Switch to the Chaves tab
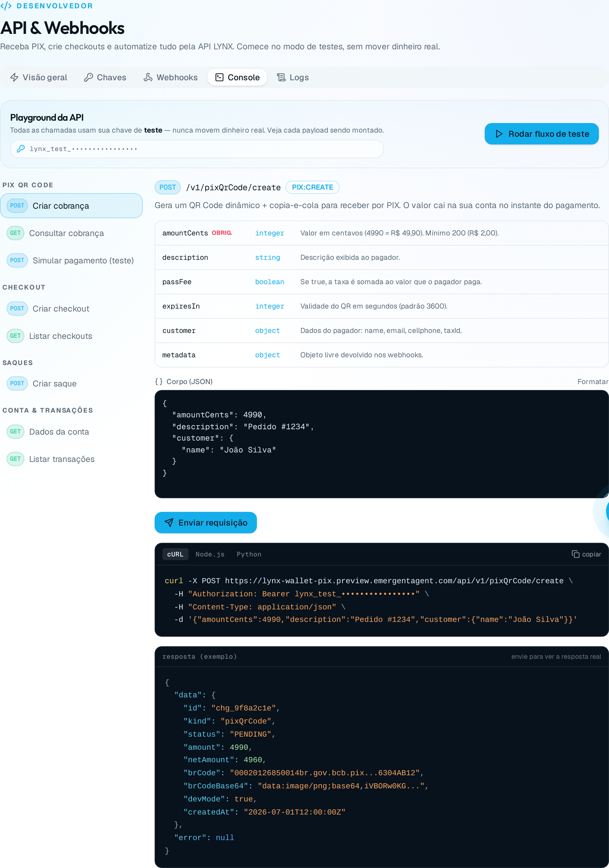Image resolution: width=609 pixels, height=868 pixels. pyautogui.click(x=105, y=78)
